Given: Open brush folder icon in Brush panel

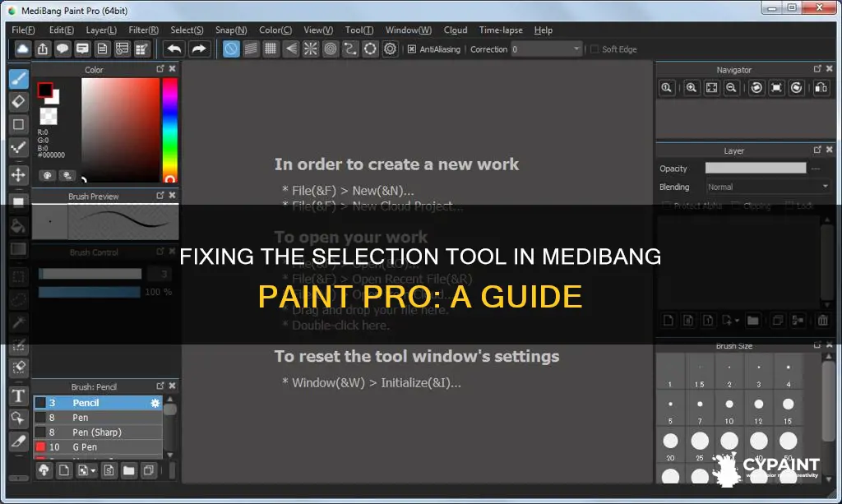Looking at the screenshot, I should [128, 471].
